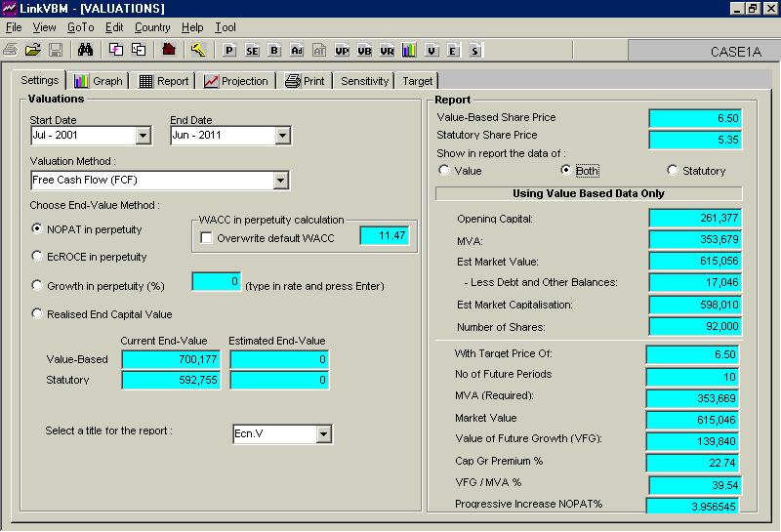Click the Value-Based Share Price field

tap(695, 118)
